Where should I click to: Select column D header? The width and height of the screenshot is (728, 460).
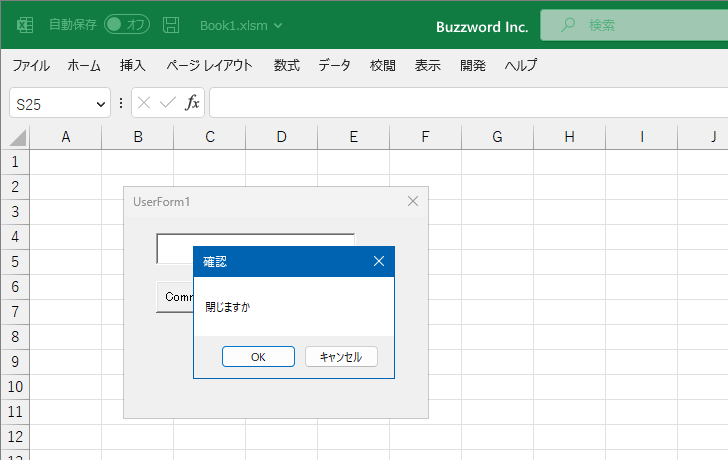click(281, 137)
